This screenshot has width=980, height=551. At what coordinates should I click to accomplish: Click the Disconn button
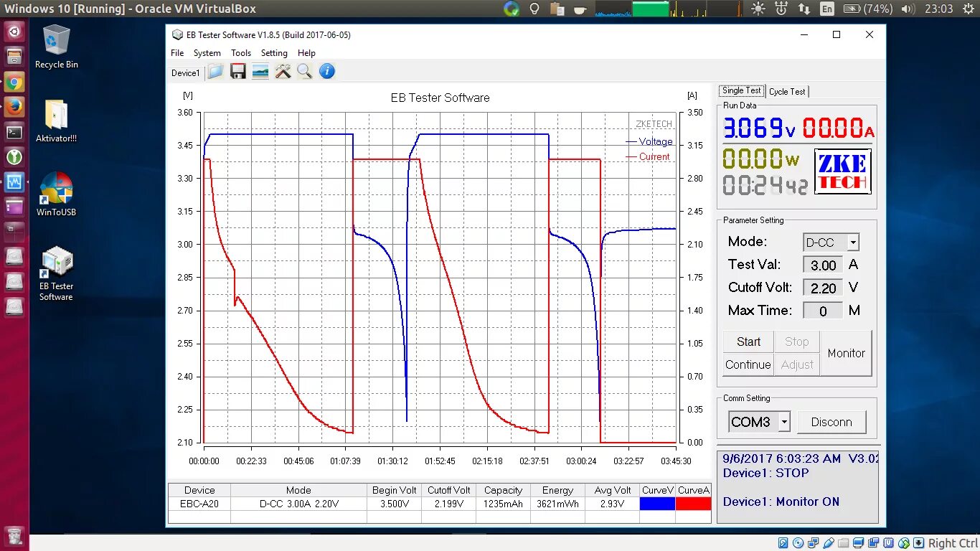click(831, 422)
